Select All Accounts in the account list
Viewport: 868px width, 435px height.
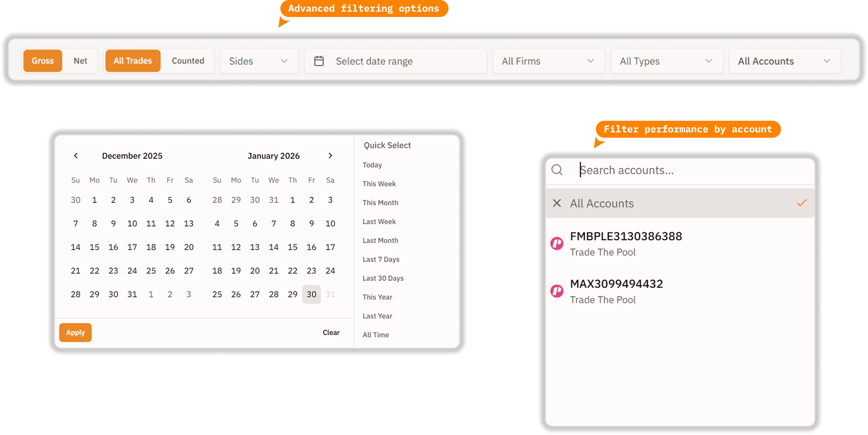680,203
